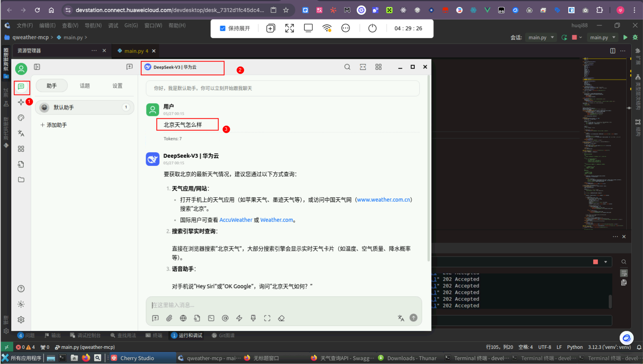This screenshot has height=364, width=643.
Task: Enable web search globe icon
Action: [183, 318]
